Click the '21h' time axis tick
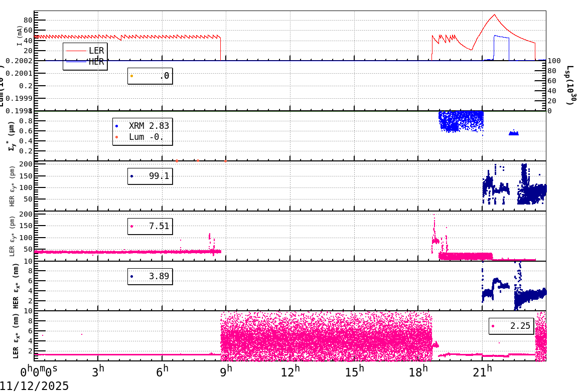582x392 pixels. [483, 371]
